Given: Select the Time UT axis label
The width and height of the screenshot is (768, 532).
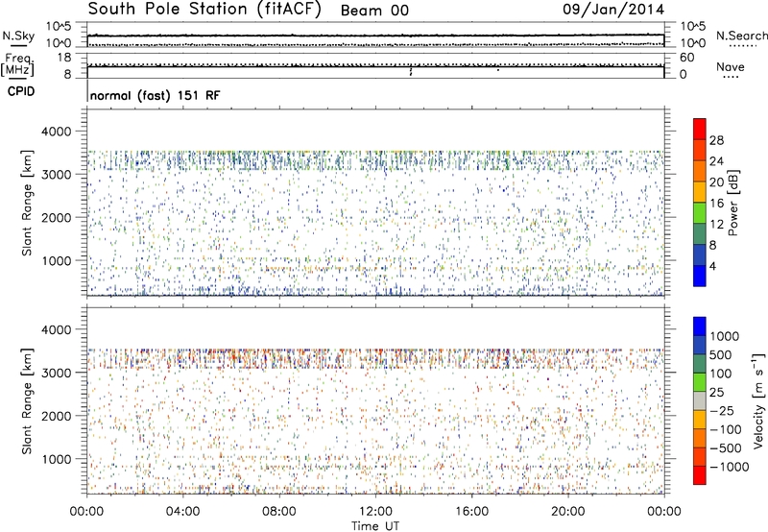Looking at the screenshot, I should coord(375,526).
